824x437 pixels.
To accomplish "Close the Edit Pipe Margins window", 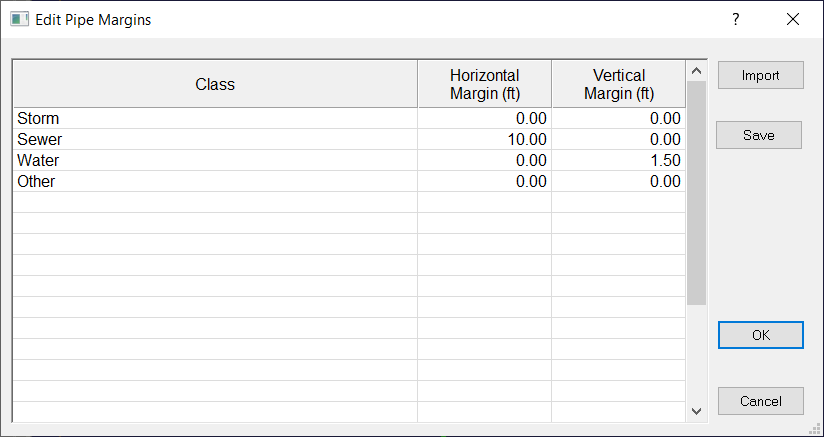I will (x=793, y=19).
